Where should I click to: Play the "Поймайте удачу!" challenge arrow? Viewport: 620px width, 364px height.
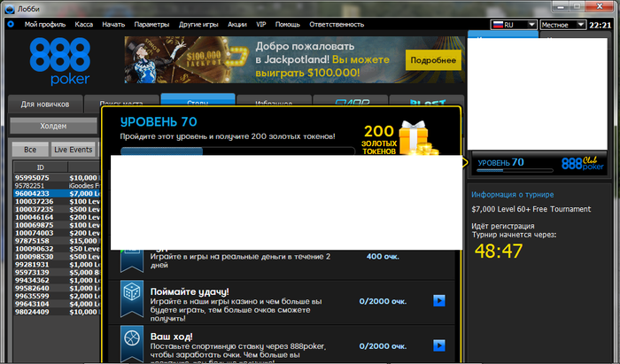tap(439, 301)
